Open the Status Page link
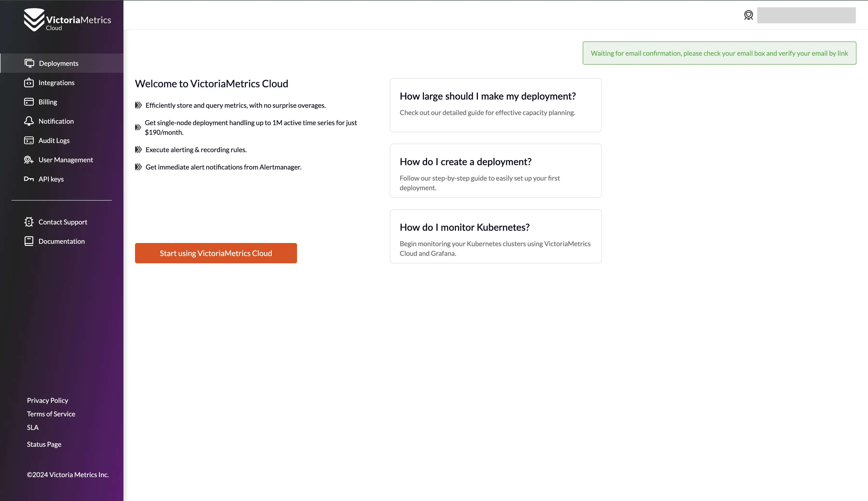The image size is (868, 501). tap(44, 444)
